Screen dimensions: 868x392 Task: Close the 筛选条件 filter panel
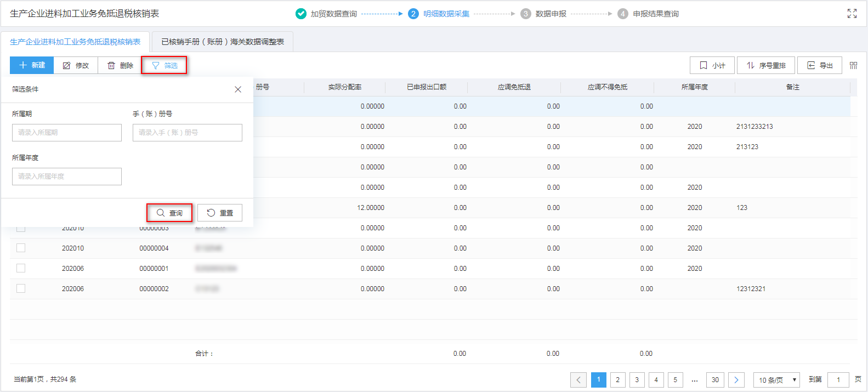coord(238,89)
